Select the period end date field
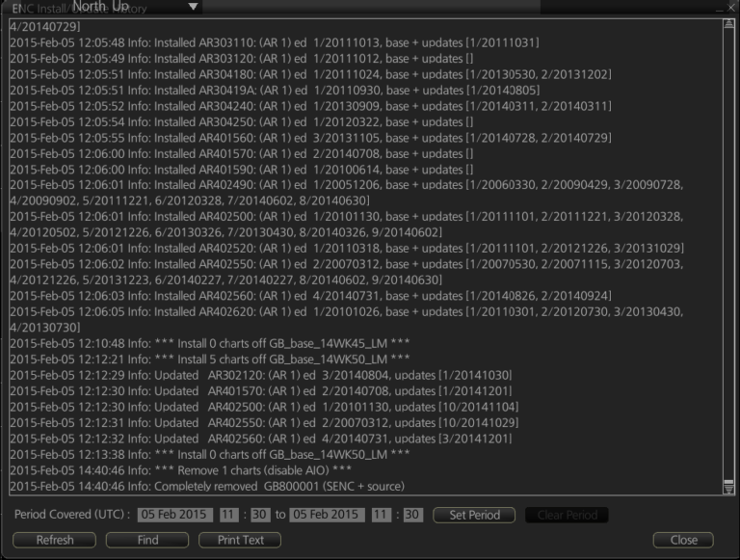The image size is (740, 560). coord(326,515)
